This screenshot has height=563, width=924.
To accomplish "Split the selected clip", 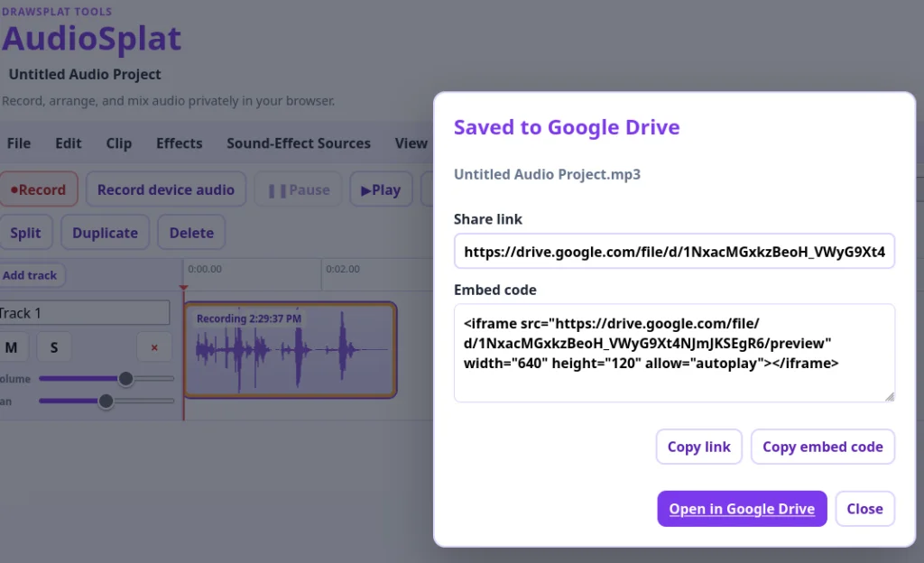I will point(26,233).
